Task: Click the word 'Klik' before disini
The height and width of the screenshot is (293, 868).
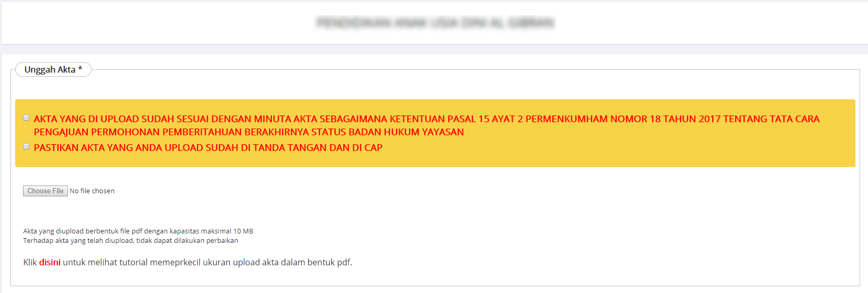Action: (30, 262)
